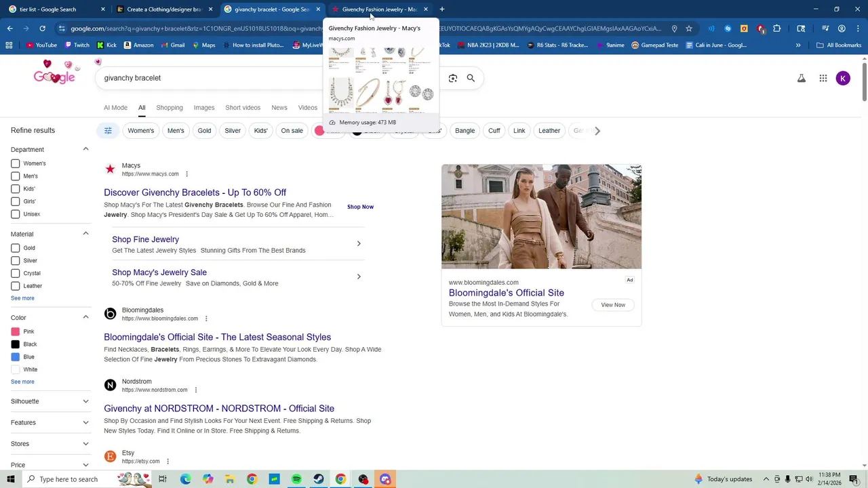This screenshot has width=868, height=488.
Task: Expand the Features filter section
Action: [85, 422]
